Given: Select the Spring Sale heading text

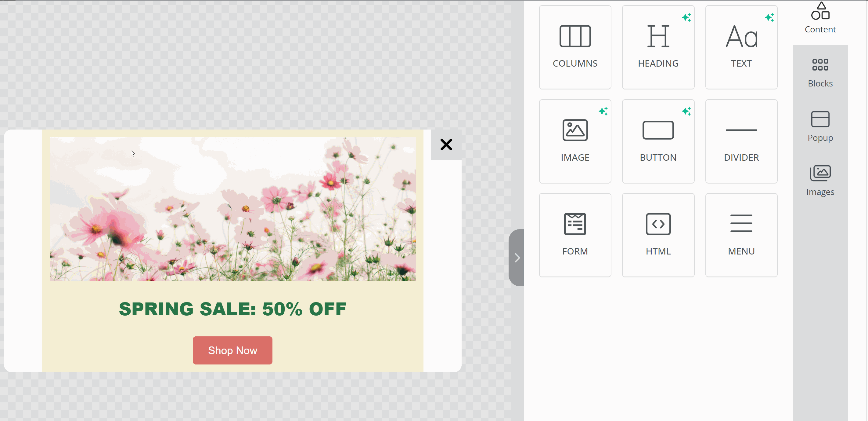Looking at the screenshot, I should 232,309.
